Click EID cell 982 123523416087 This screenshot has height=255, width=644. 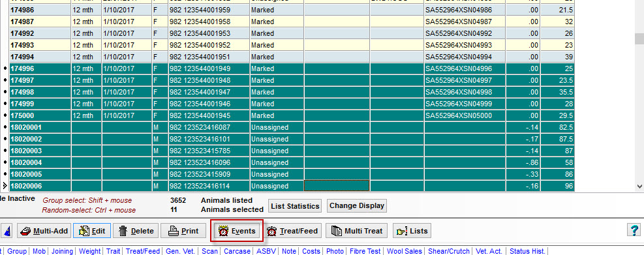pyautogui.click(x=209, y=127)
